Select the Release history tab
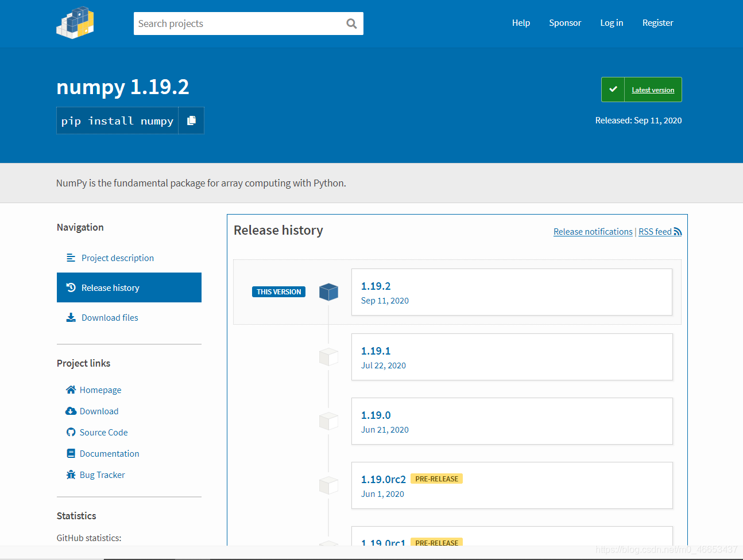The height and width of the screenshot is (560, 743). [x=129, y=287]
